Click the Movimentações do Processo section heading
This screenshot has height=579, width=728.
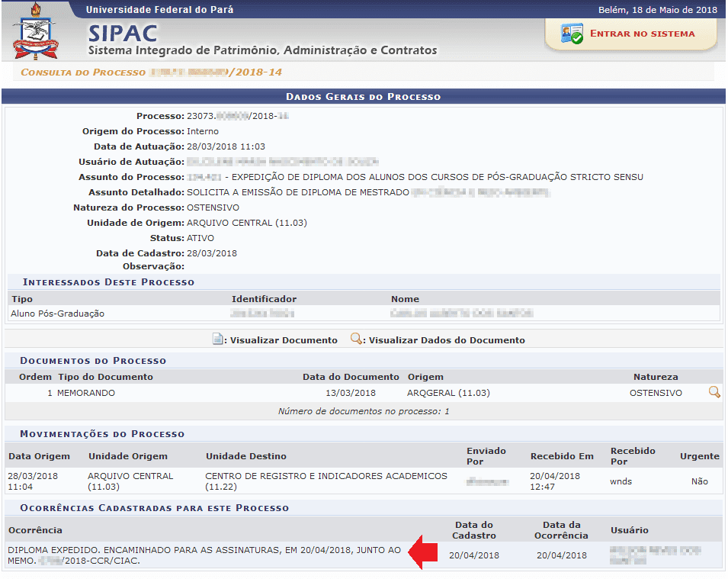102,433
